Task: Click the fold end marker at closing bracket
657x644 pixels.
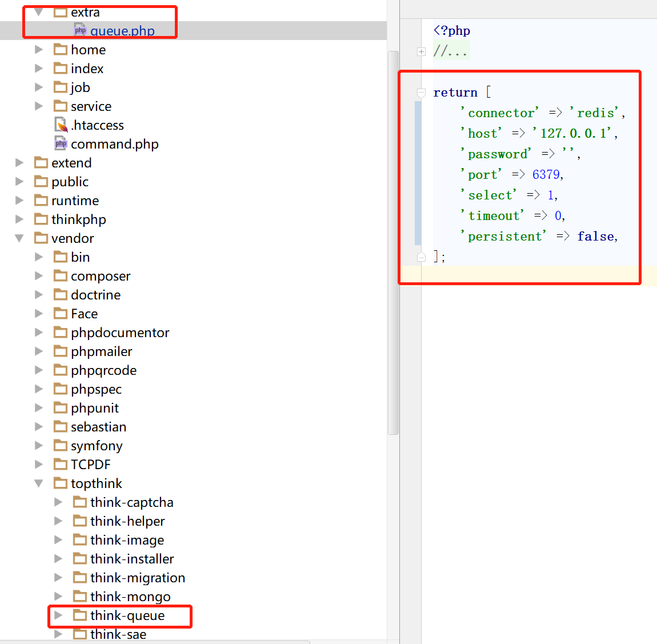Action: [x=422, y=257]
